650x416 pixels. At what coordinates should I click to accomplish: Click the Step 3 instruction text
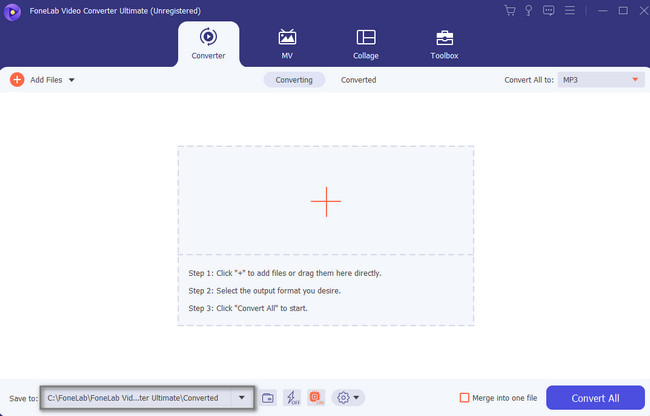tap(248, 308)
